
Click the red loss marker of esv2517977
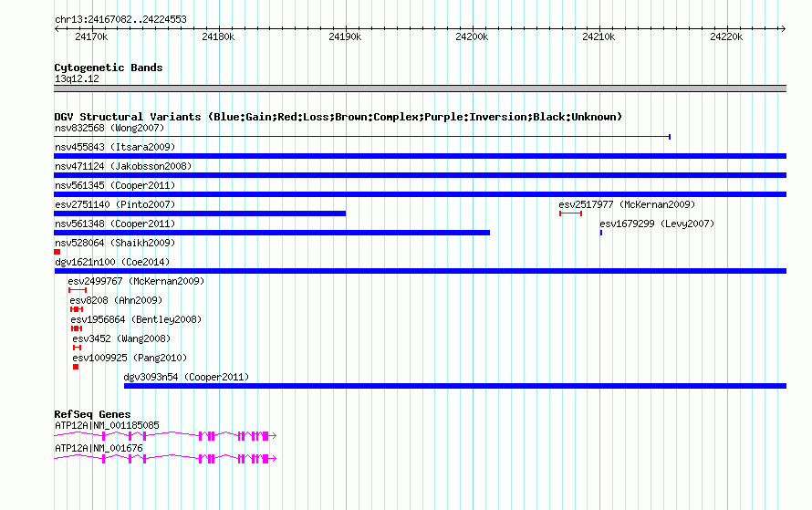pyautogui.click(x=570, y=213)
